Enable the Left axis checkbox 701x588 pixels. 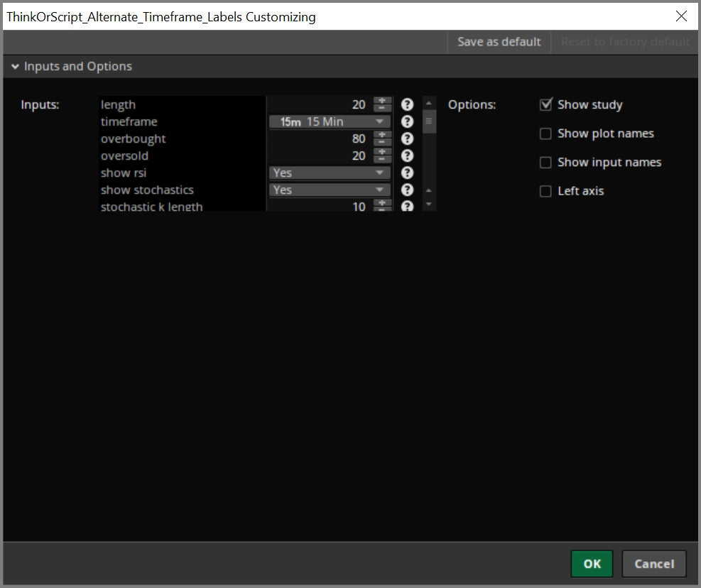[545, 191]
